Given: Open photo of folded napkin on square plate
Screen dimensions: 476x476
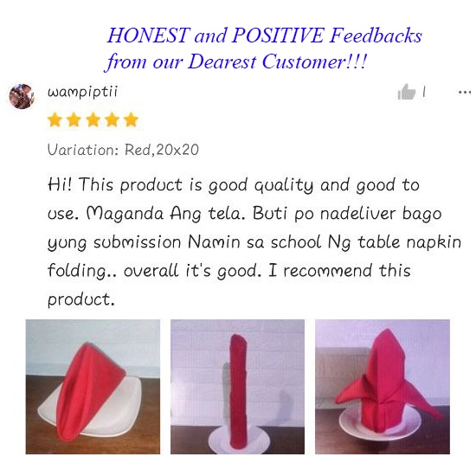Looking at the screenshot, I should pyautogui.click(x=93, y=387).
